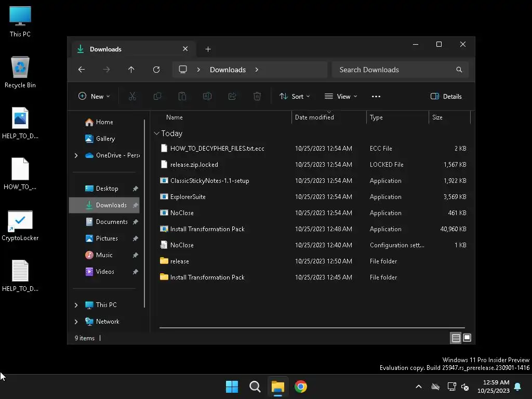Go back with the left arrow

(82, 70)
